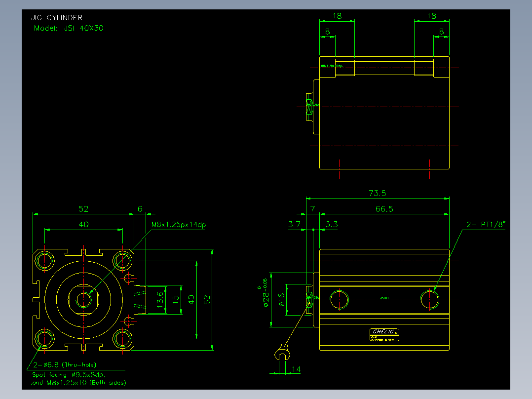Click the 13.6 vertical dimension
532x399 pixels.
[x=160, y=300]
